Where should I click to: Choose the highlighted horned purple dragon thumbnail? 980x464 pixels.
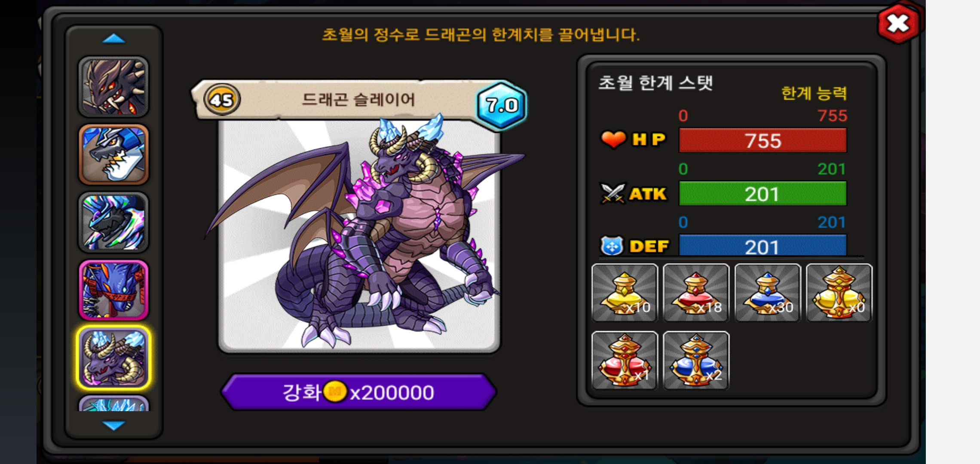click(x=113, y=358)
